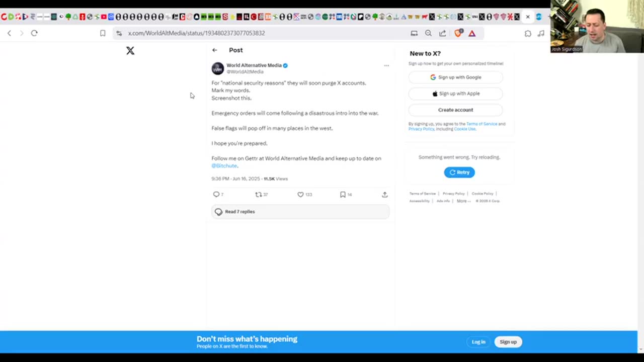644x362 pixels.
Task: Click the blue Retry button
Action: (459, 172)
